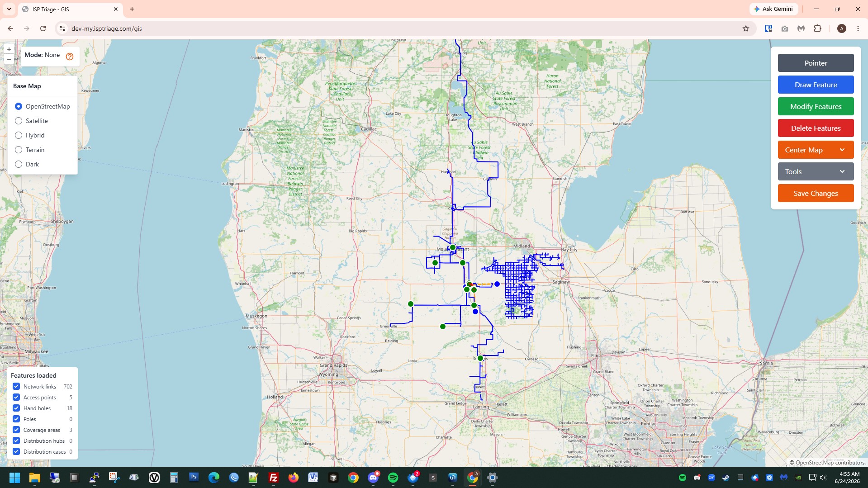Click the volume speaker tray icon
Viewport: 868px width, 488px height.
[823, 478]
